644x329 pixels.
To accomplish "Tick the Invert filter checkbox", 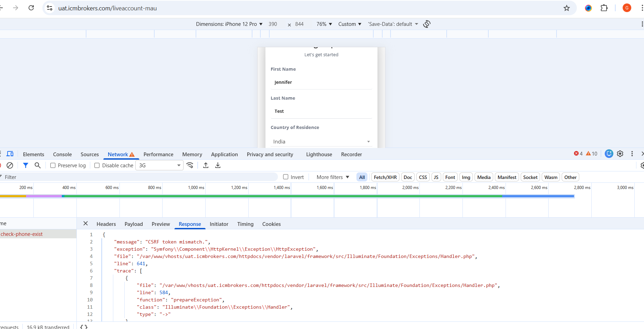I will pyautogui.click(x=285, y=177).
